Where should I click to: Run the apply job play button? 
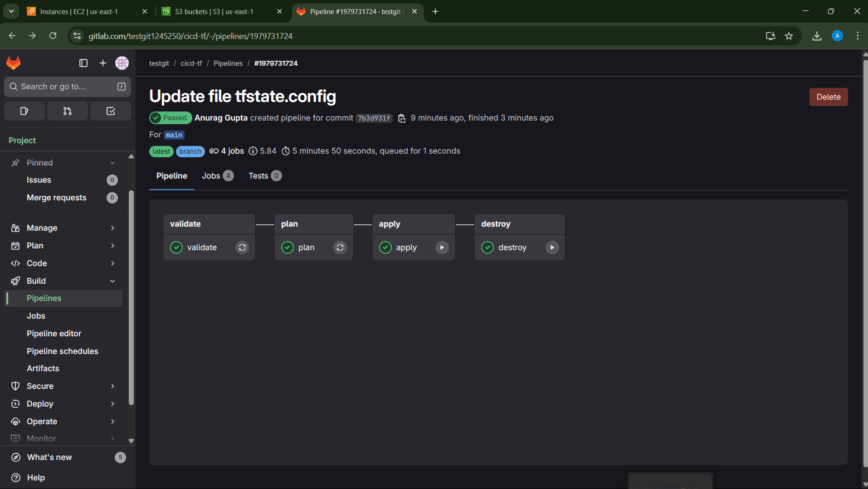[442, 247]
